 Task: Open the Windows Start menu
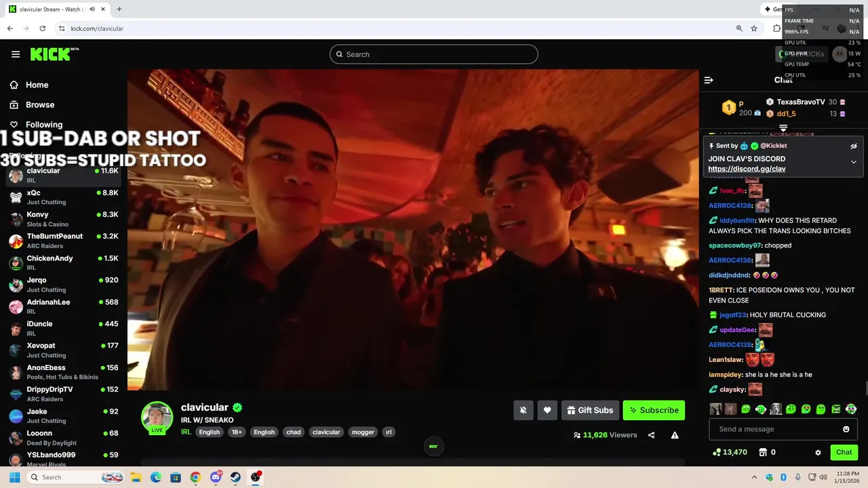[x=14, y=477]
